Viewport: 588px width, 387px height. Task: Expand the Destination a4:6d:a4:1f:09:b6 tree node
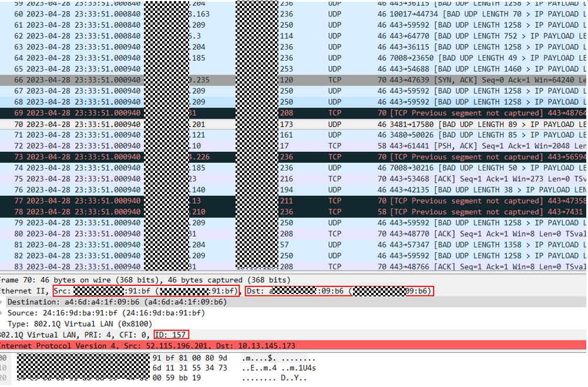3,302
